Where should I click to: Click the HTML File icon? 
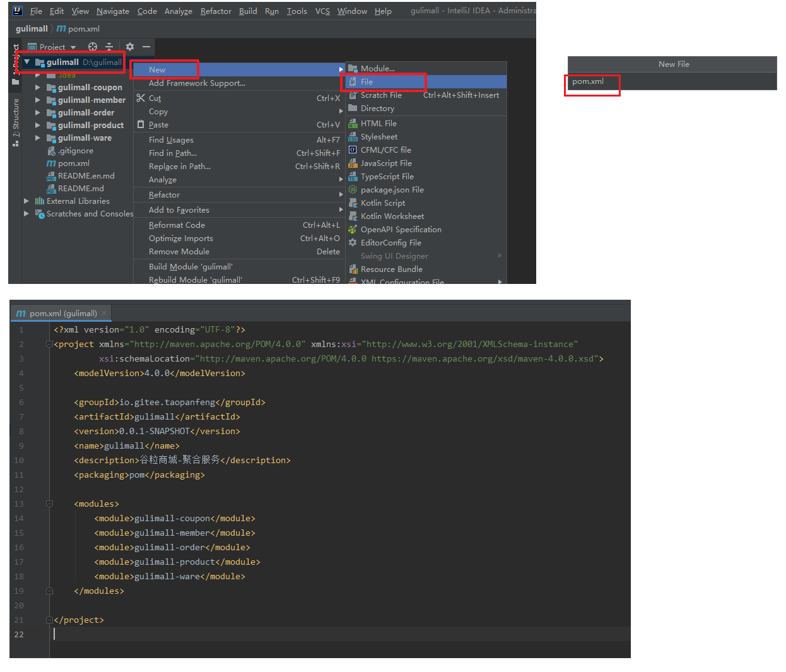(353, 124)
